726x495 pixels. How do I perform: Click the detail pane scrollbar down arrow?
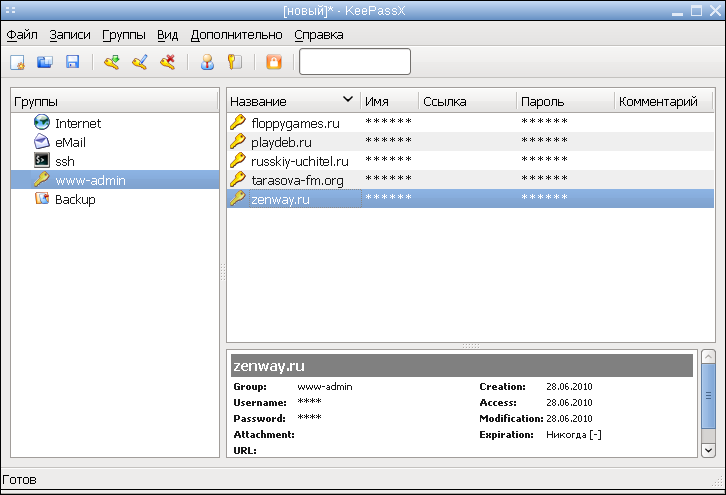pyautogui.click(x=708, y=450)
